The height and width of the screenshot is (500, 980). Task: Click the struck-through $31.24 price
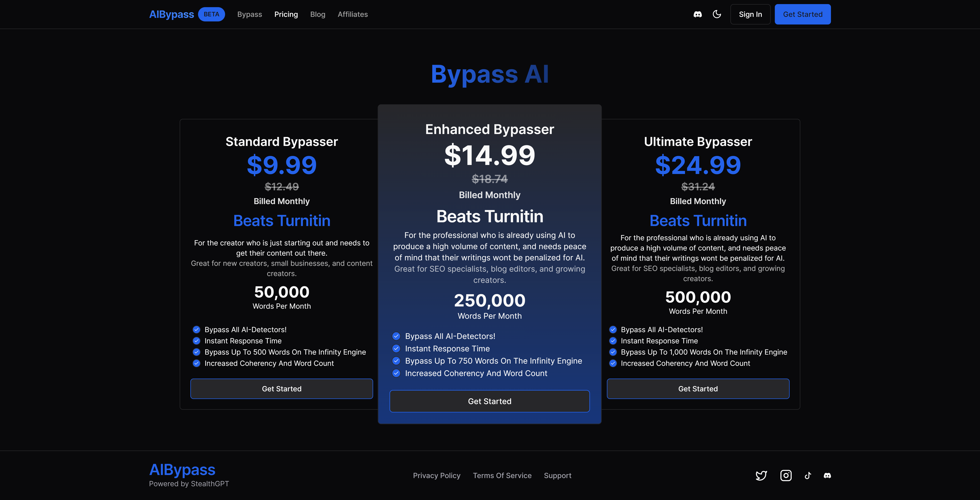698,187
